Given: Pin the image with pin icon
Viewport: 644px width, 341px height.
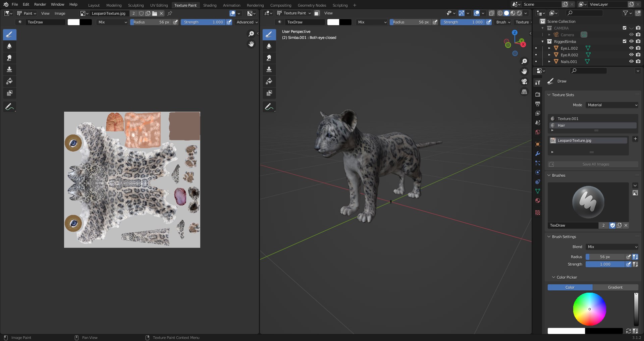Looking at the screenshot, I should (170, 13).
